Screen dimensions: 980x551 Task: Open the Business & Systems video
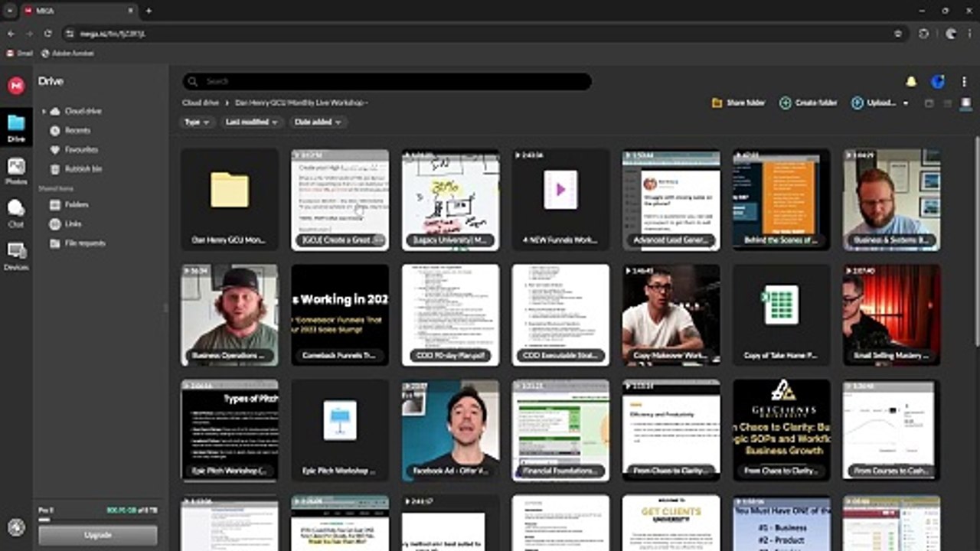891,199
